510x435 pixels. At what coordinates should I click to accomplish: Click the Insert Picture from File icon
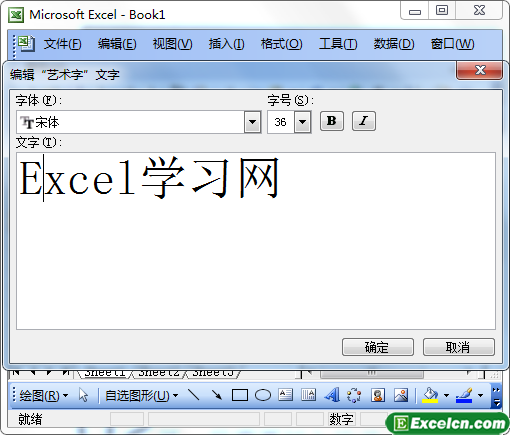click(x=401, y=395)
